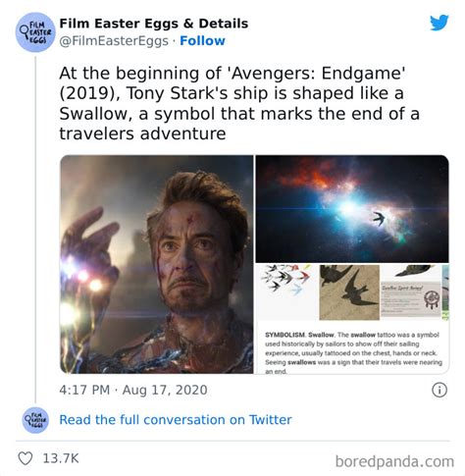Click the 13.7K likes count
Image resolution: width=465 pixels, height=476 pixels.
click(61, 458)
